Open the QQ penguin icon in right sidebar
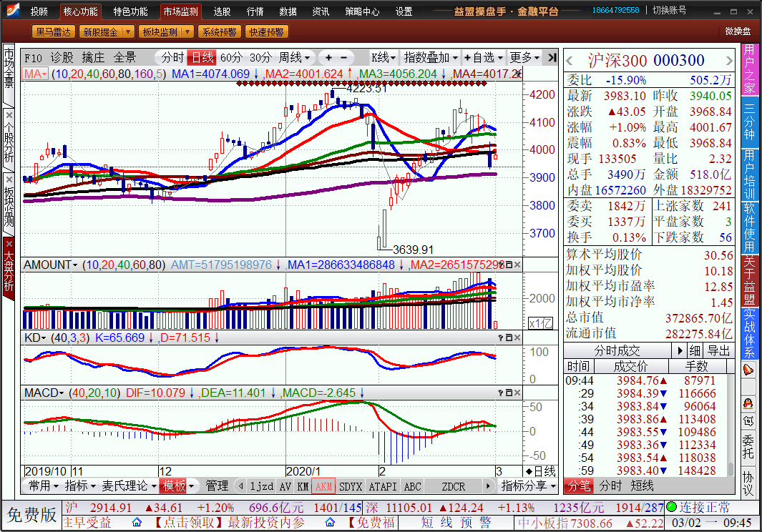The width and height of the screenshot is (762, 532). [748, 403]
